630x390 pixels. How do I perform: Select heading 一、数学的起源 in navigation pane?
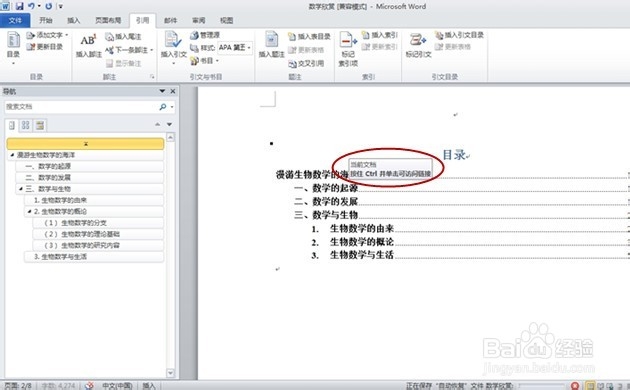pyautogui.click(x=90, y=166)
